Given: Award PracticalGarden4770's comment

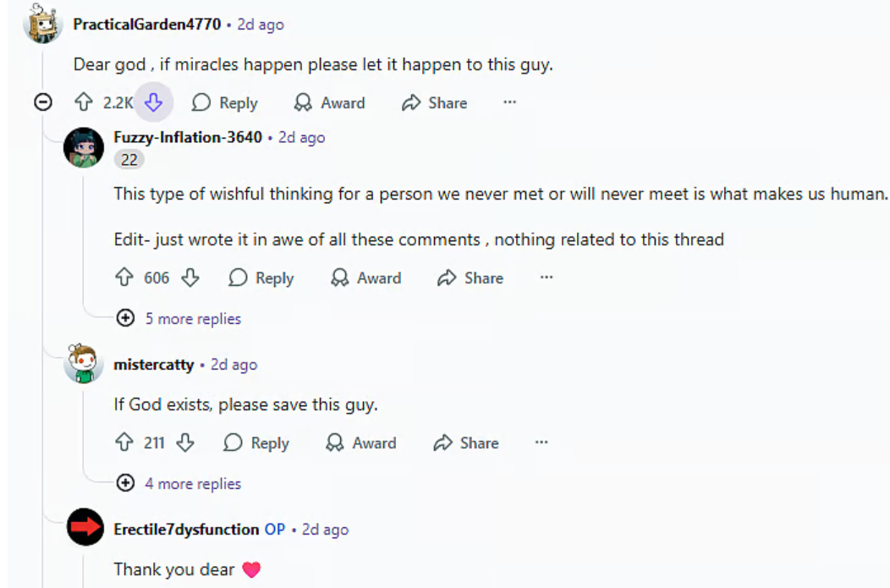Looking at the screenshot, I should (x=329, y=103).
